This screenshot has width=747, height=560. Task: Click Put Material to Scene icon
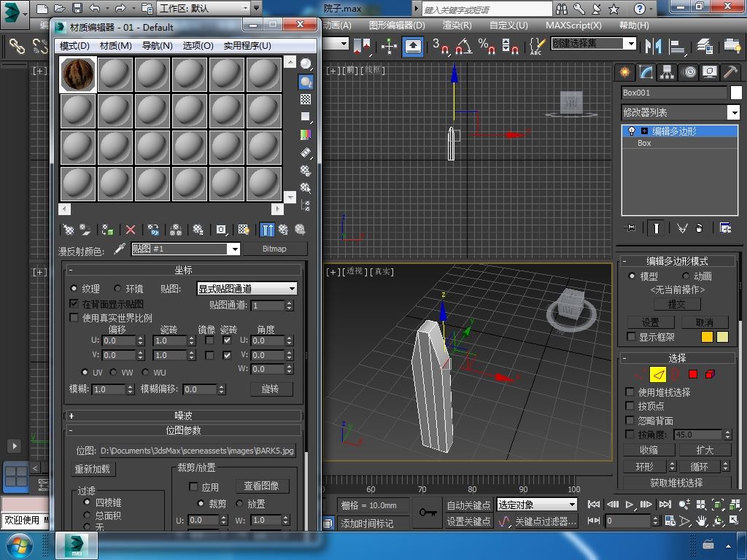point(85,230)
